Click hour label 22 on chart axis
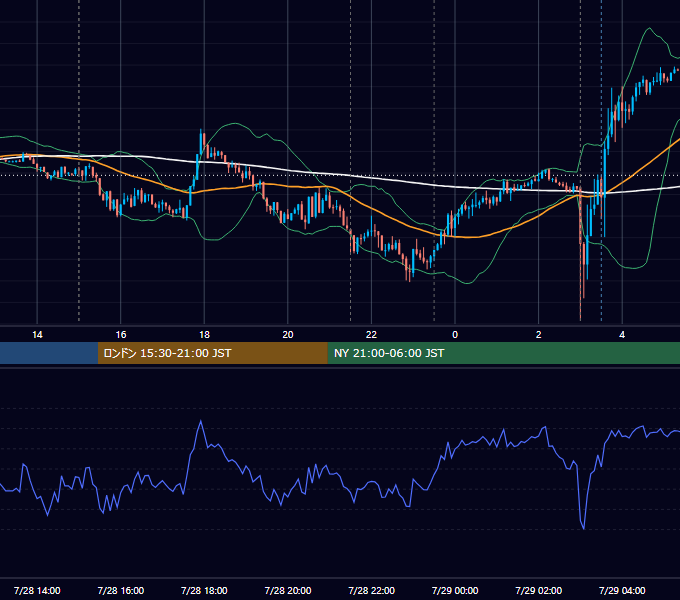This screenshot has height=600, width=680. (371, 335)
